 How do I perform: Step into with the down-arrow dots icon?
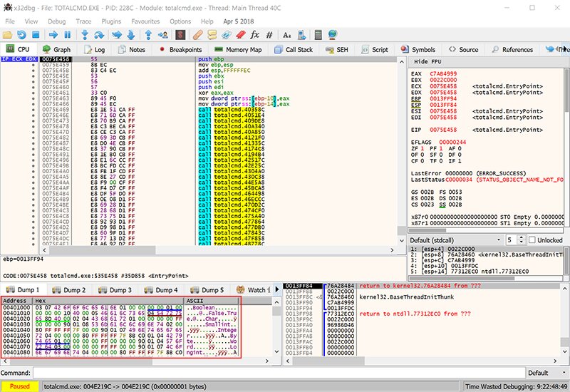(85, 35)
